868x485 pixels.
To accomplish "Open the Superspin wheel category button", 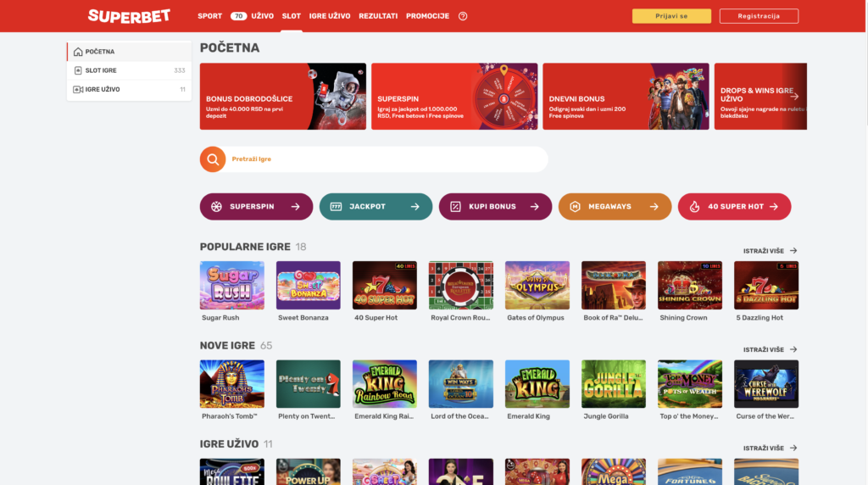I will pyautogui.click(x=256, y=207).
